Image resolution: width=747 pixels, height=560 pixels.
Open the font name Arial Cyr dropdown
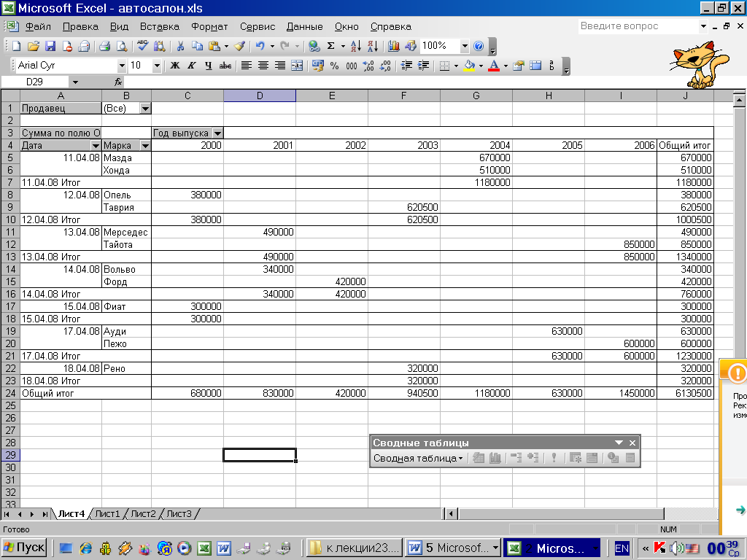click(122, 66)
